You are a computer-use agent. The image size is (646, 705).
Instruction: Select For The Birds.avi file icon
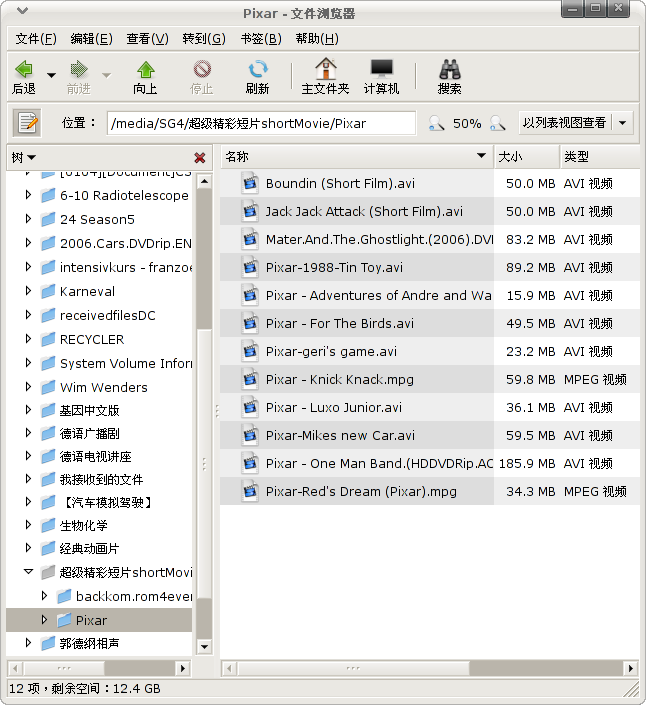[x=250, y=323]
